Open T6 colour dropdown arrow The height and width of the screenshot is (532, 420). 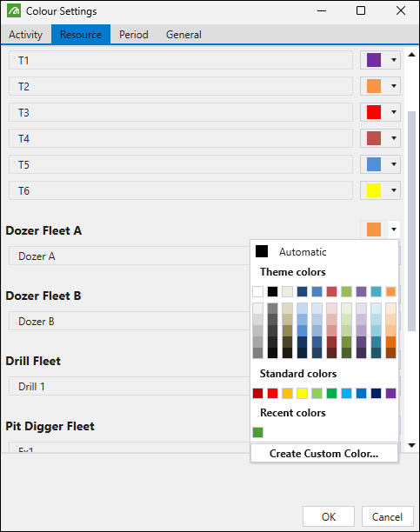[x=394, y=190]
